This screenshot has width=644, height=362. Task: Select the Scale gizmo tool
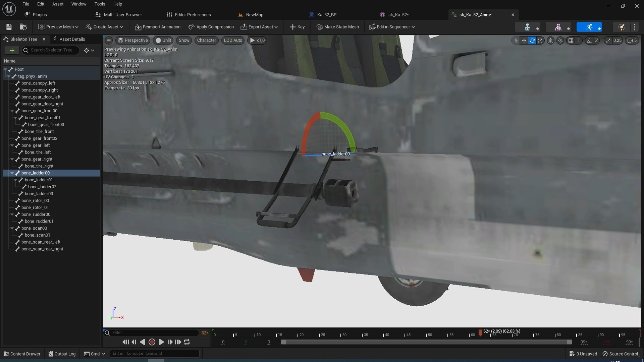point(540,40)
